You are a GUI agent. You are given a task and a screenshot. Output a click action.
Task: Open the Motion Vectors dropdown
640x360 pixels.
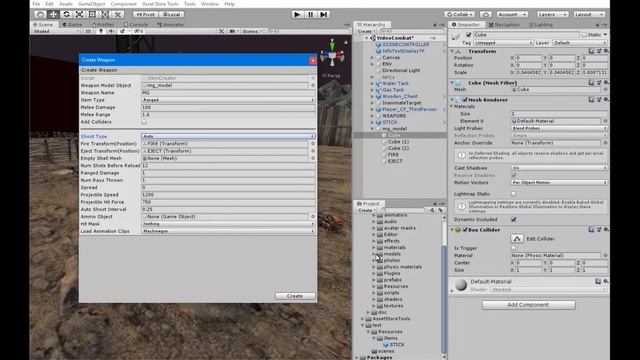point(559,182)
